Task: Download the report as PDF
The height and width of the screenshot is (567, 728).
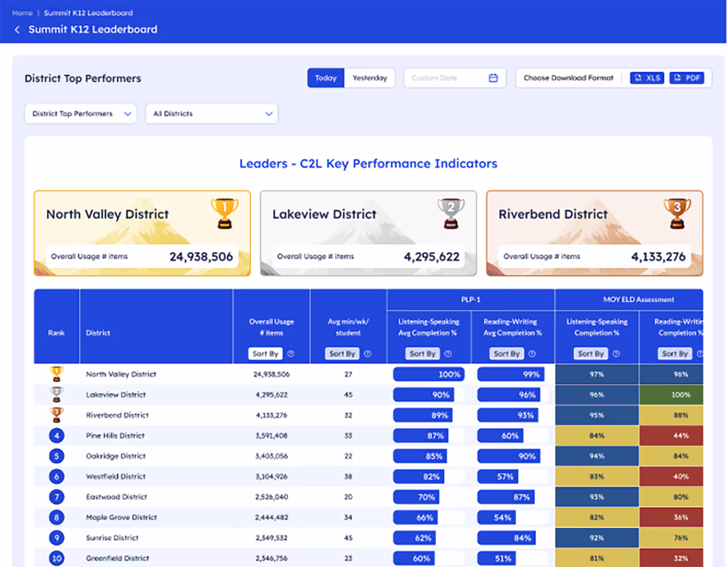Action: pos(687,78)
